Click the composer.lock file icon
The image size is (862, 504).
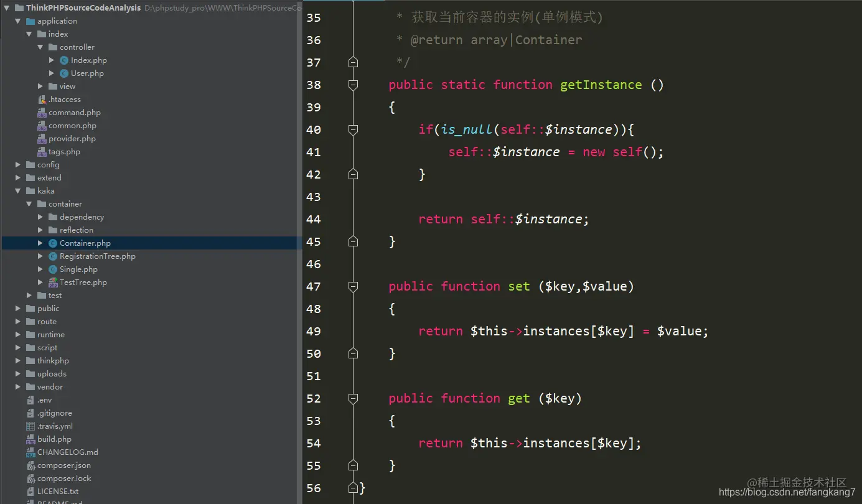pyautogui.click(x=30, y=478)
